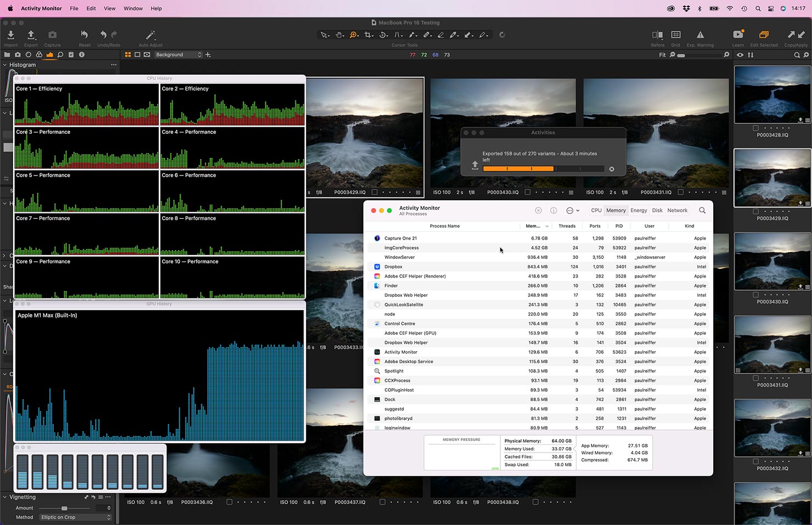Open the Histogram panel three-dots menu

point(114,65)
